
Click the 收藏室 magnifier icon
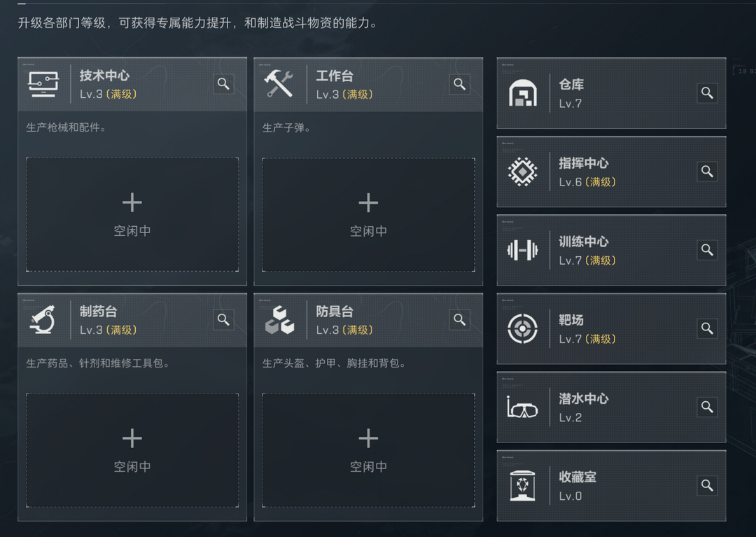pos(707,485)
